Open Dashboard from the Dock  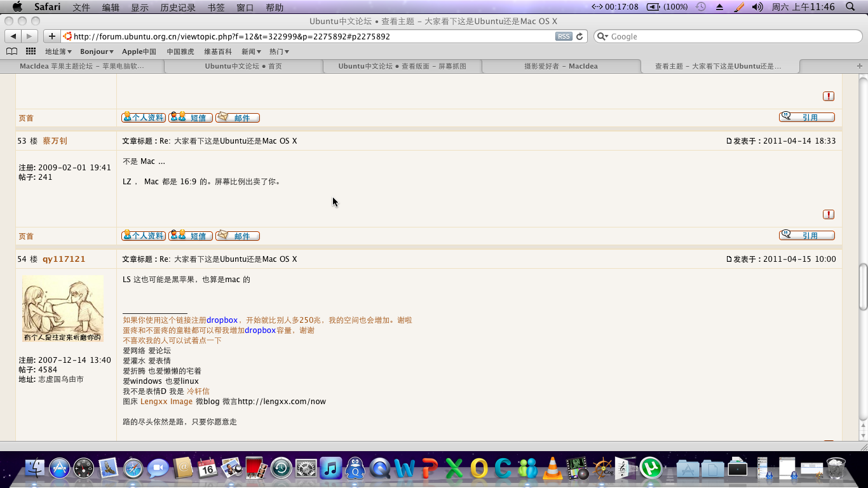[x=84, y=470]
